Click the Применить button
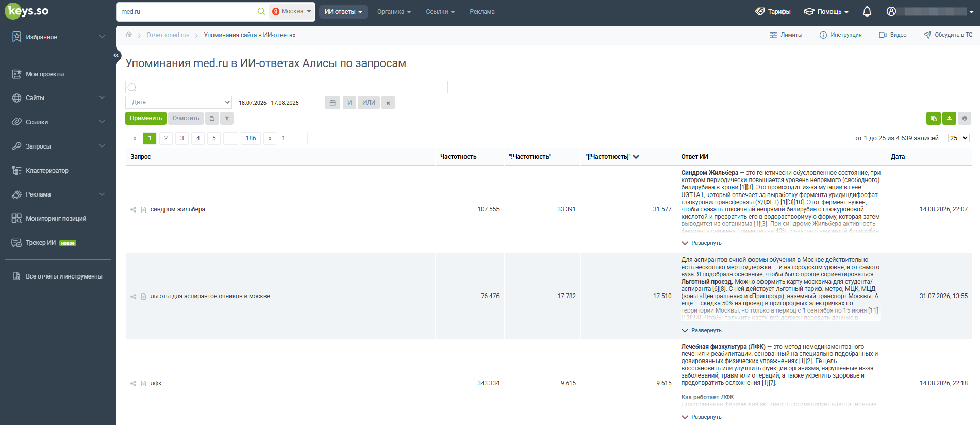980x425 pixels. click(x=146, y=118)
